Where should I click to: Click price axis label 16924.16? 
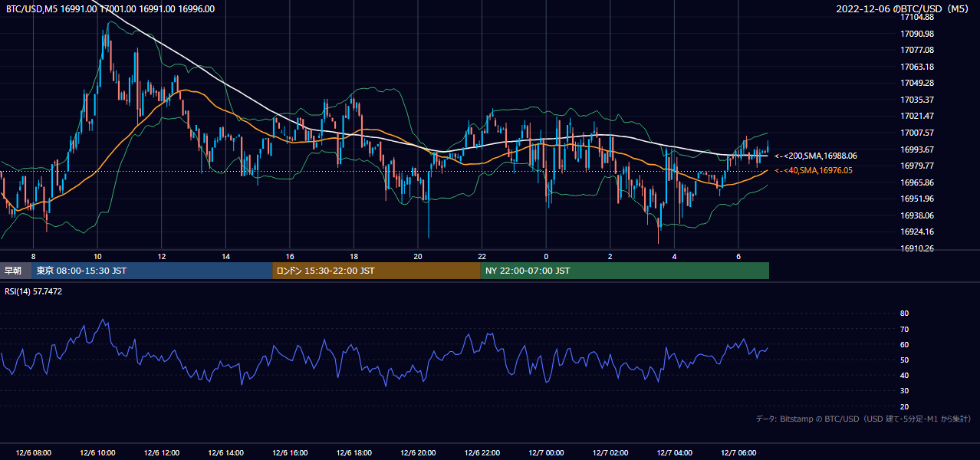pyautogui.click(x=916, y=232)
